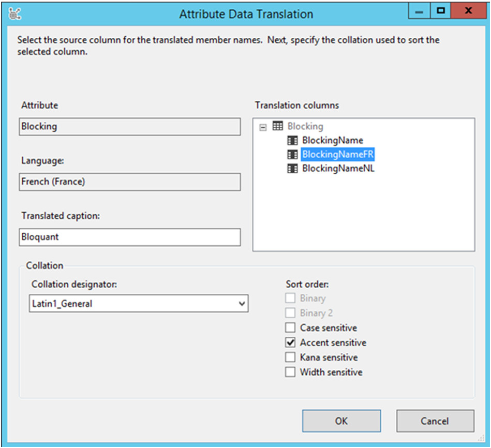Enable the Kana sensitive checkbox
The image size is (491, 448).
290,357
